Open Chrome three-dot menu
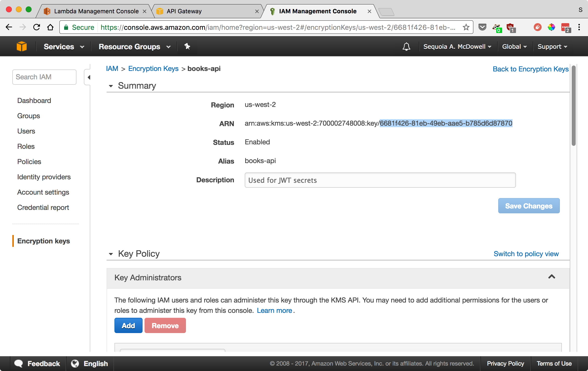Viewport: 588px width, 371px height. point(579,27)
